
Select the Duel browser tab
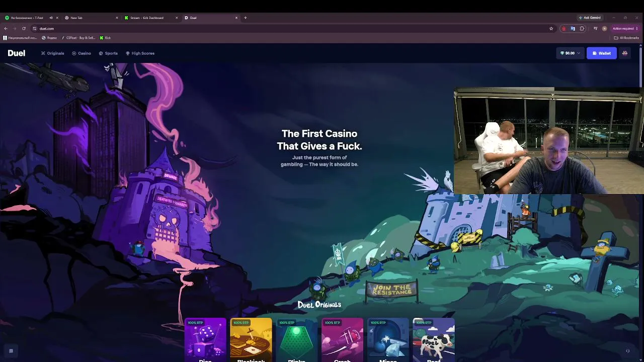coord(211,18)
